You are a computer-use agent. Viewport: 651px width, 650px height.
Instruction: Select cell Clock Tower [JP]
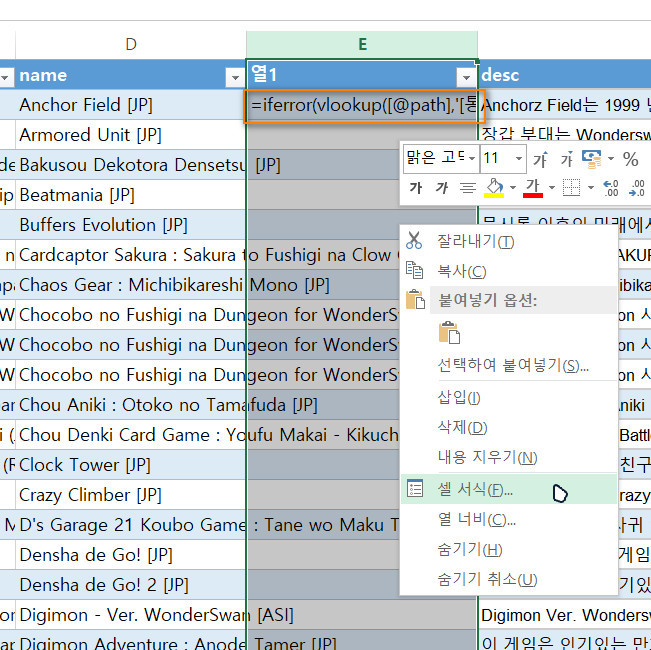(x=131, y=465)
